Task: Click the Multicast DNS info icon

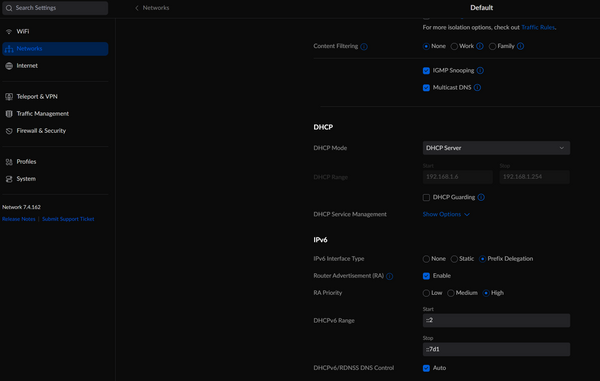Action: click(x=477, y=88)
